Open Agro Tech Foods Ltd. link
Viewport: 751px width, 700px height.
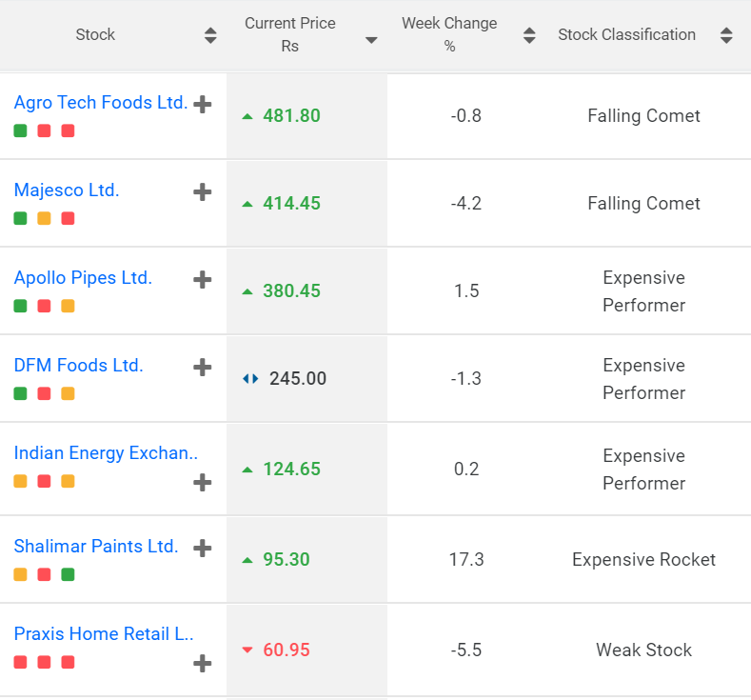(100, 103)
